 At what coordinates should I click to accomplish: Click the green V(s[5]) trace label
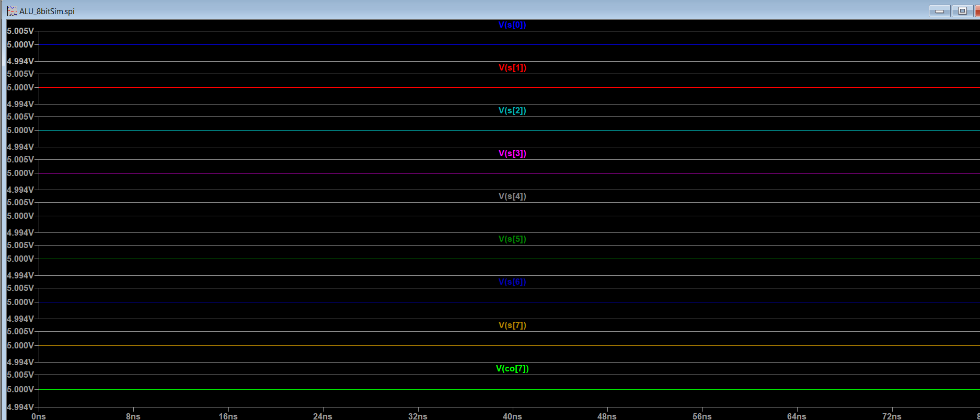coord(512,239)
